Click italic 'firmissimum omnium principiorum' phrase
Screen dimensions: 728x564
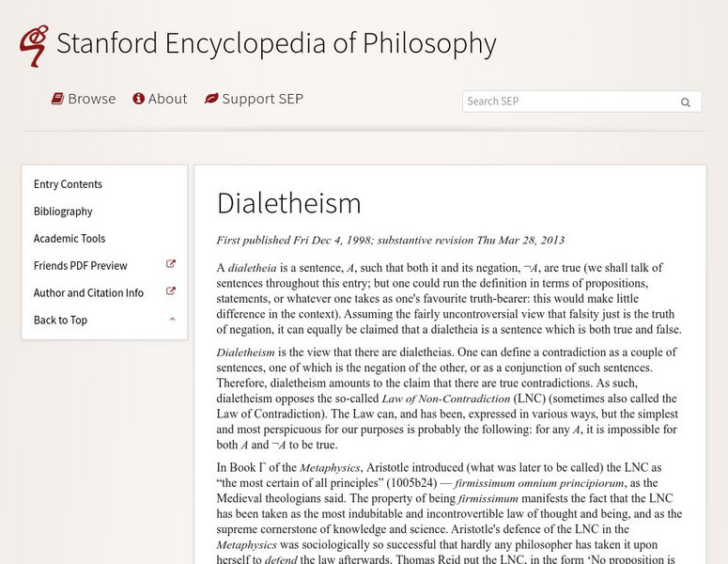coord(539,483)
